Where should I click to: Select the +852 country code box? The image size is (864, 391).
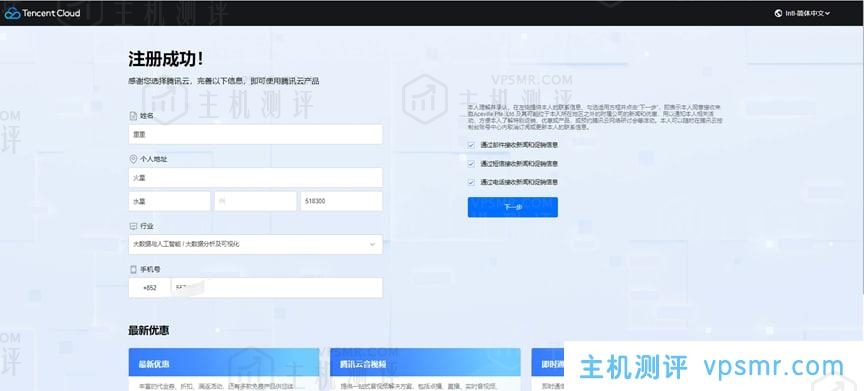click(x=149, y=287)
